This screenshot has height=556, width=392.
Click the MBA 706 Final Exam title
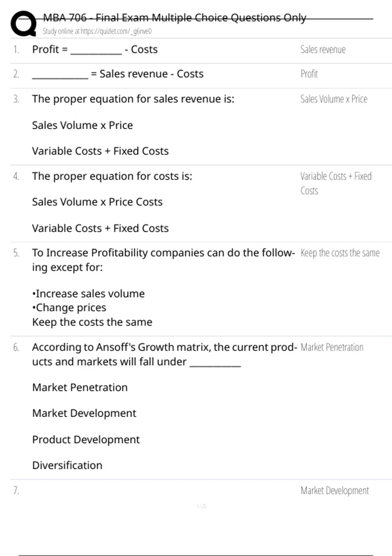(x=174, y=18)
